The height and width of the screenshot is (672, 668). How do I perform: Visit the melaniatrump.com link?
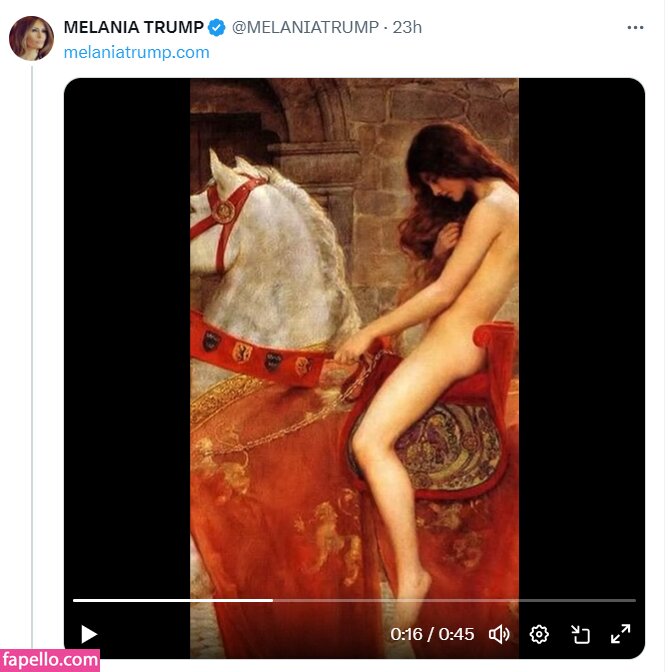[x=136, y=52]
